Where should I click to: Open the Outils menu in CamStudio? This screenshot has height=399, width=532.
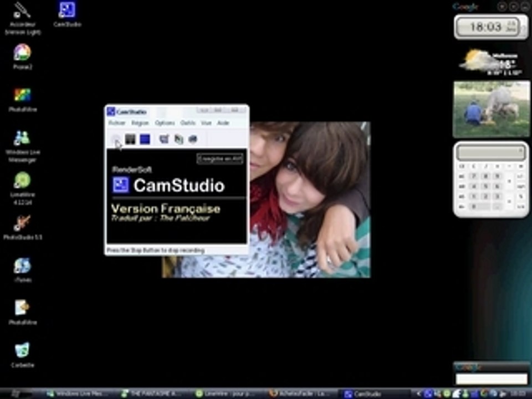(188, 123)
